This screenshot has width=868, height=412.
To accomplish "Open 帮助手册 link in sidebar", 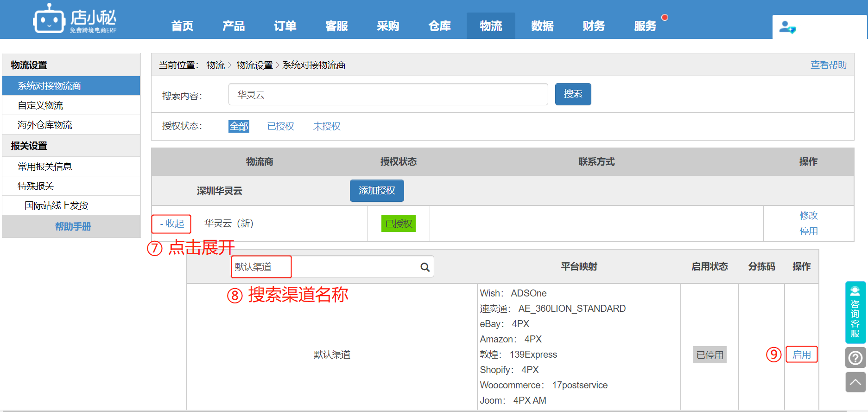I will tap(73, 226).
